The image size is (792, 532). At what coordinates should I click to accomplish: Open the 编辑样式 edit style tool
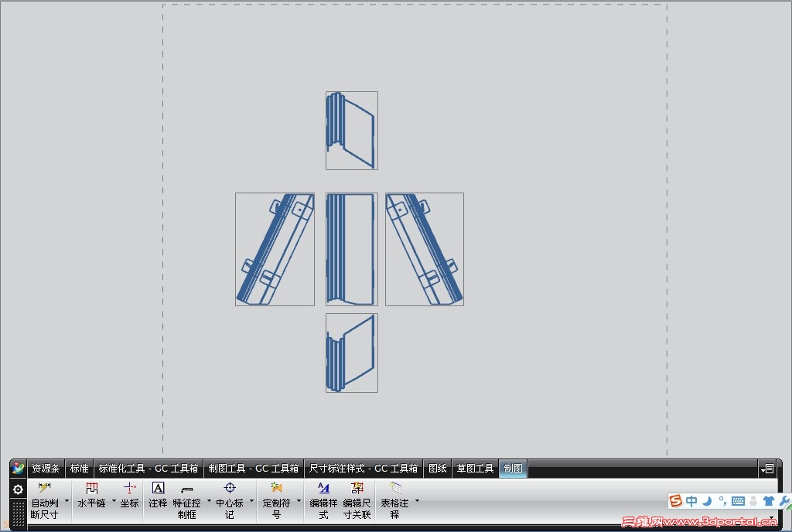[x=323, y=501]
